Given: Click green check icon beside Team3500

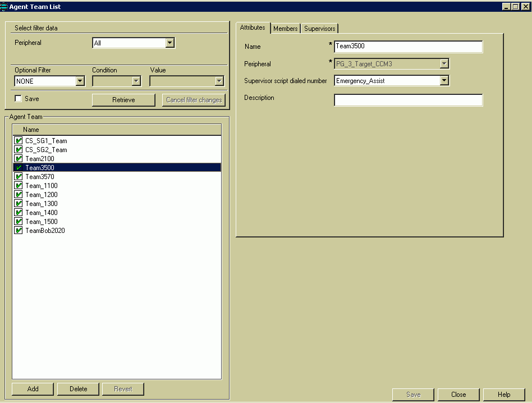Looking at the screenshot, I should point(19,168).
